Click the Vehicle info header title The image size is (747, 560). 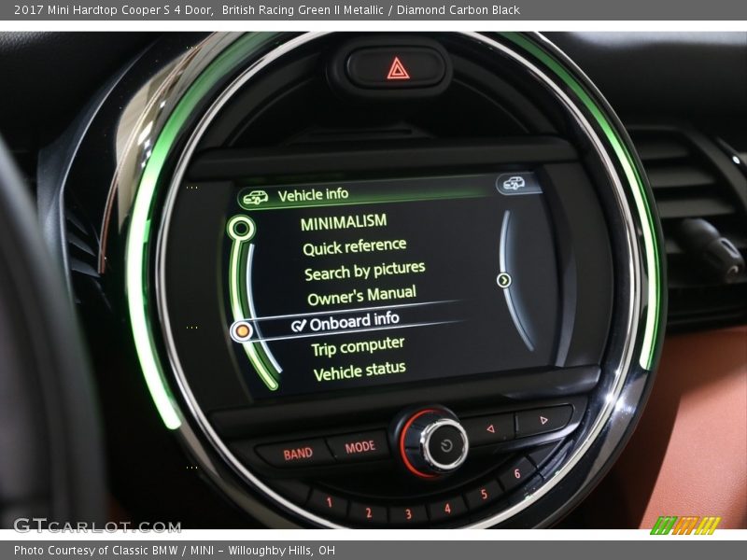tap(313, 195)
